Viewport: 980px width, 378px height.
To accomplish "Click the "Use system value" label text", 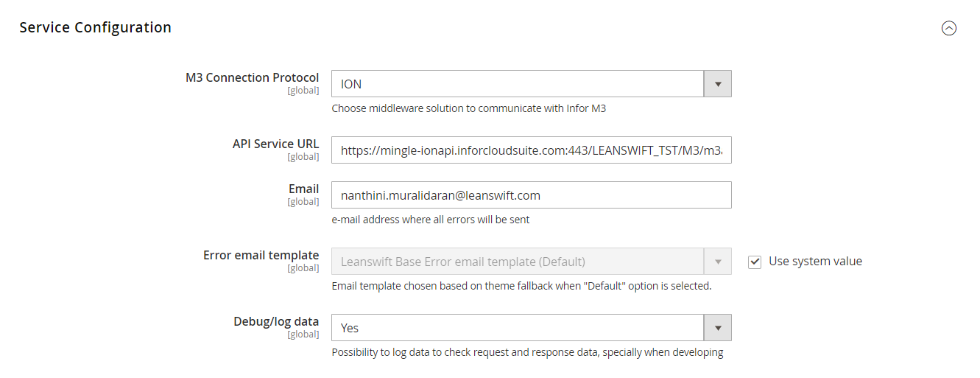I will [x=815, y=261].
